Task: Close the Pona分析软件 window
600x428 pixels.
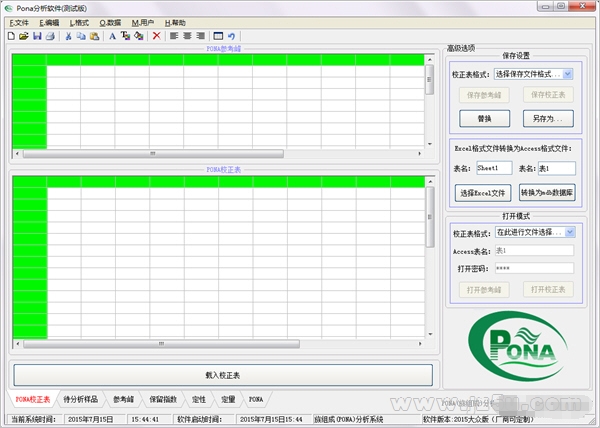Action: [582, 6]
